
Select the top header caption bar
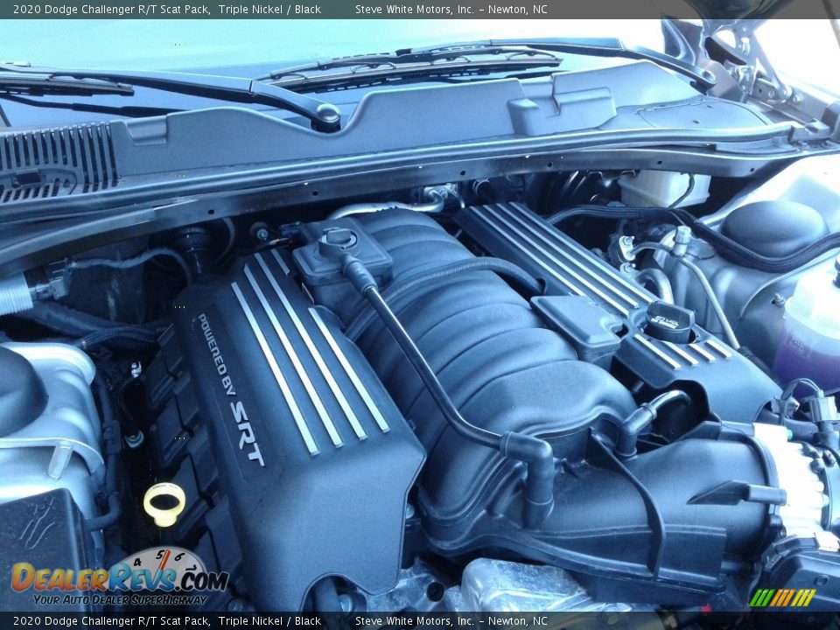point(420,7)
